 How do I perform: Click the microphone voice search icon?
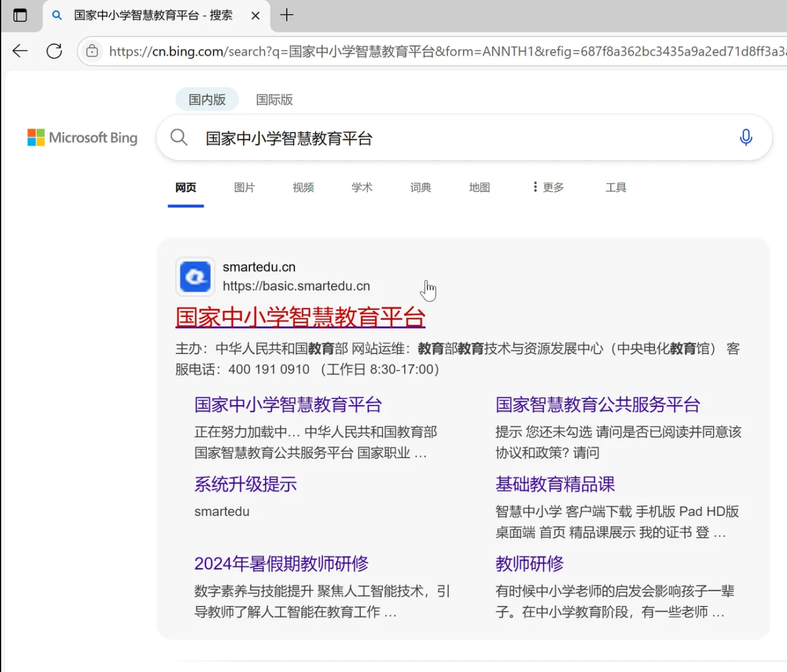[746, 138]
